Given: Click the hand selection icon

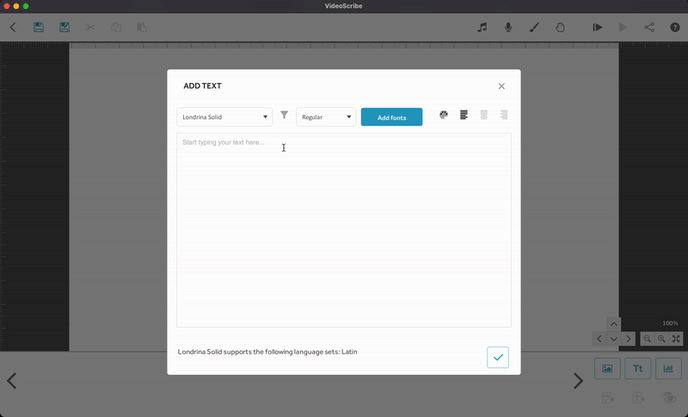Looking at the screenshot, I should click(x=560, y=27).
